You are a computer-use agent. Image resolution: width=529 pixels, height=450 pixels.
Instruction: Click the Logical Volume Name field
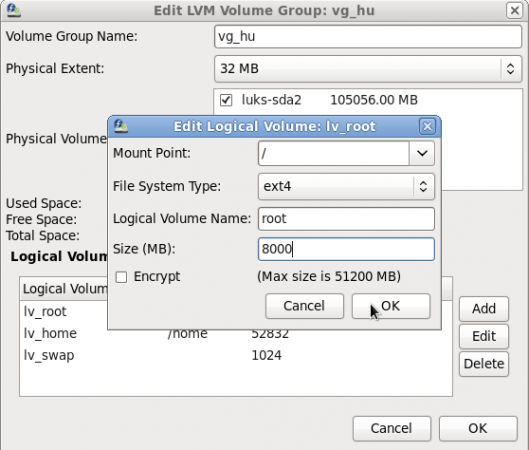pos(346,219)
